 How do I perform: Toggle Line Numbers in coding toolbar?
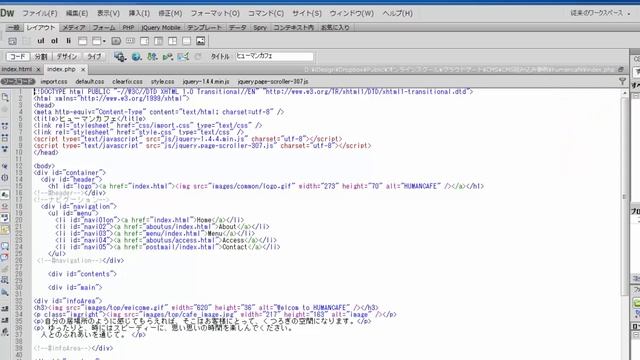(x=5, y=195)
